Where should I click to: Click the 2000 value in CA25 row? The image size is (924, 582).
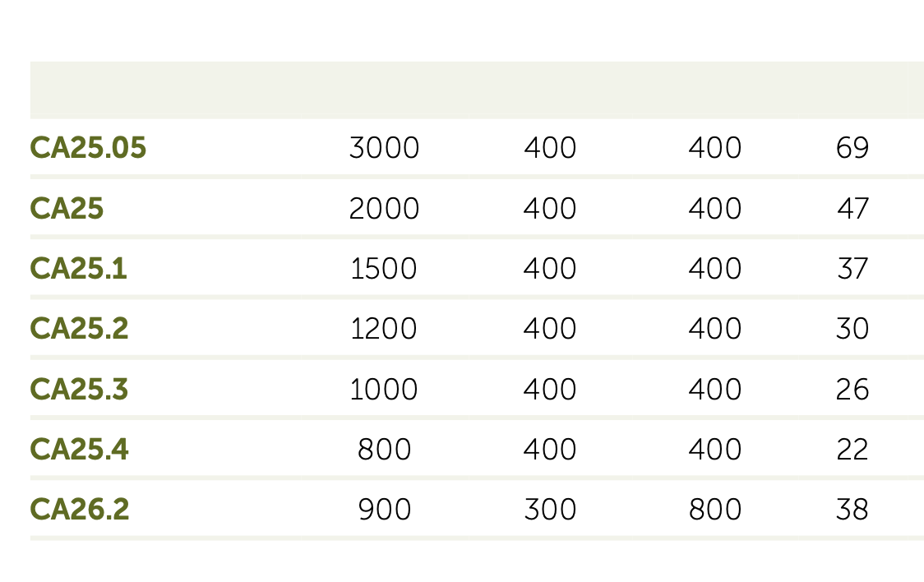[384, 209]
